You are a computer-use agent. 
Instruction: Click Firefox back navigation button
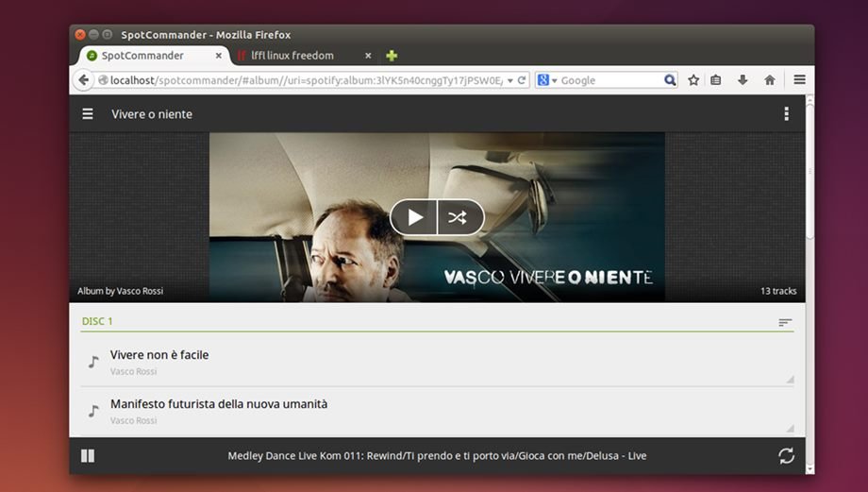[84, 80]
